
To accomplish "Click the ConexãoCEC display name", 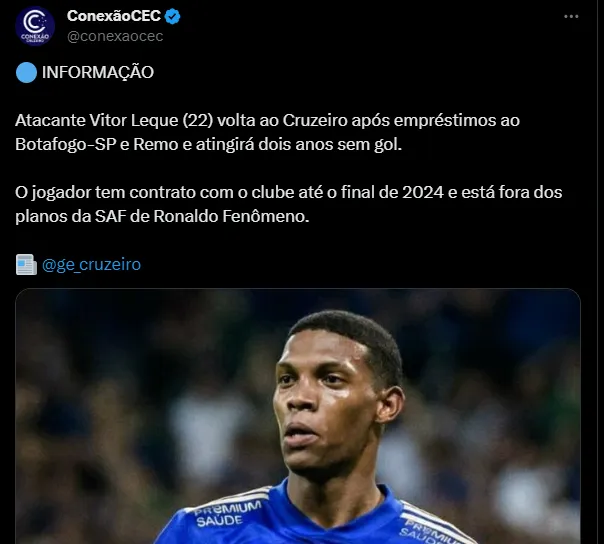I will coord(114,16).
